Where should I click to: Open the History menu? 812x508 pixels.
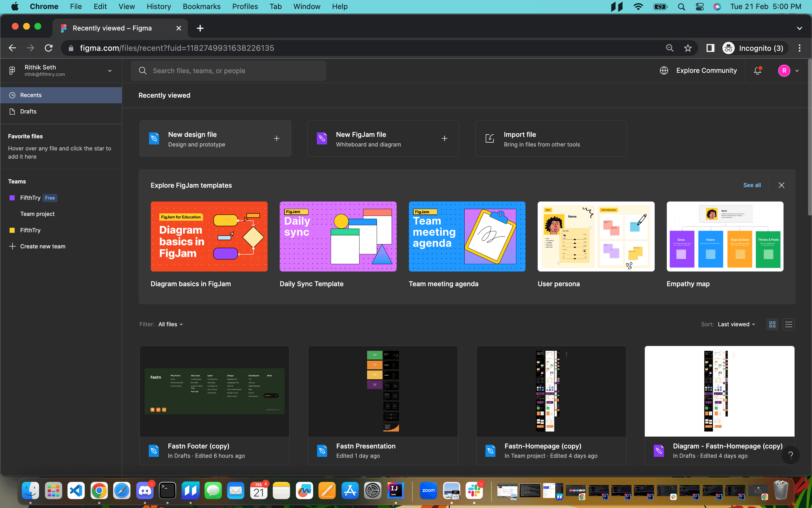(159, 7)
